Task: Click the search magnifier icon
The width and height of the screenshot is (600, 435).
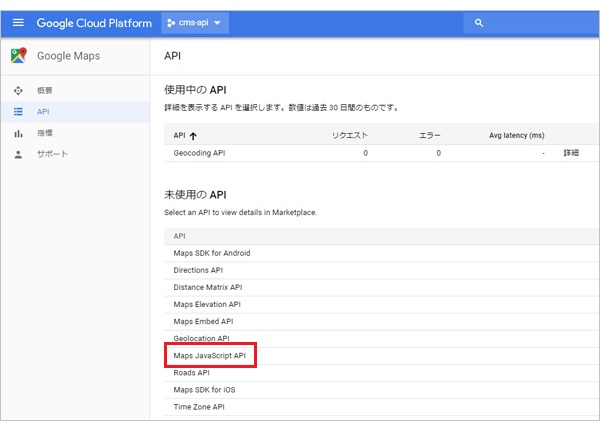Action: [479, 23]
